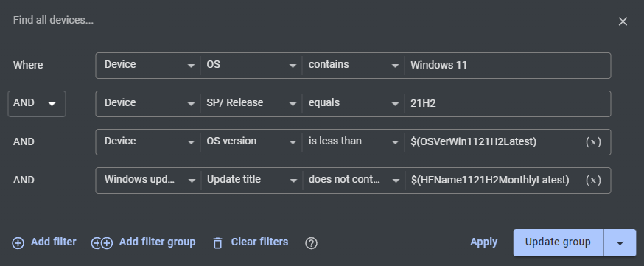
Task: Open the help question mark icon
Action: point(312,243)
